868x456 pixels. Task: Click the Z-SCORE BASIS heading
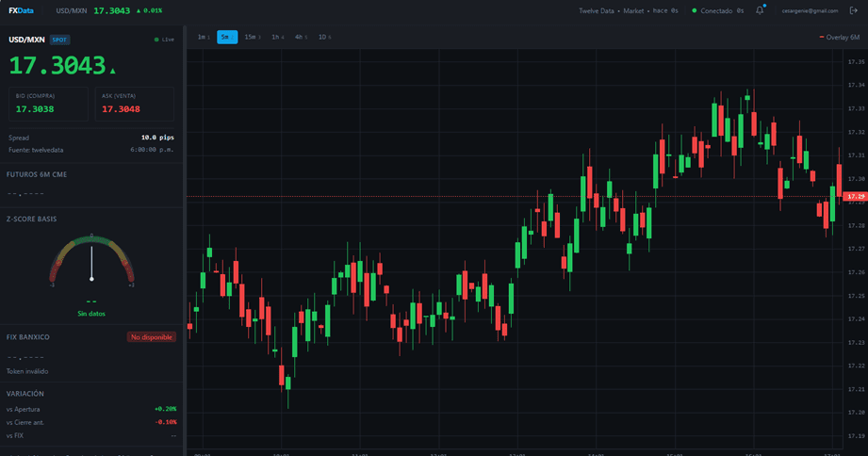pos(31,220)
